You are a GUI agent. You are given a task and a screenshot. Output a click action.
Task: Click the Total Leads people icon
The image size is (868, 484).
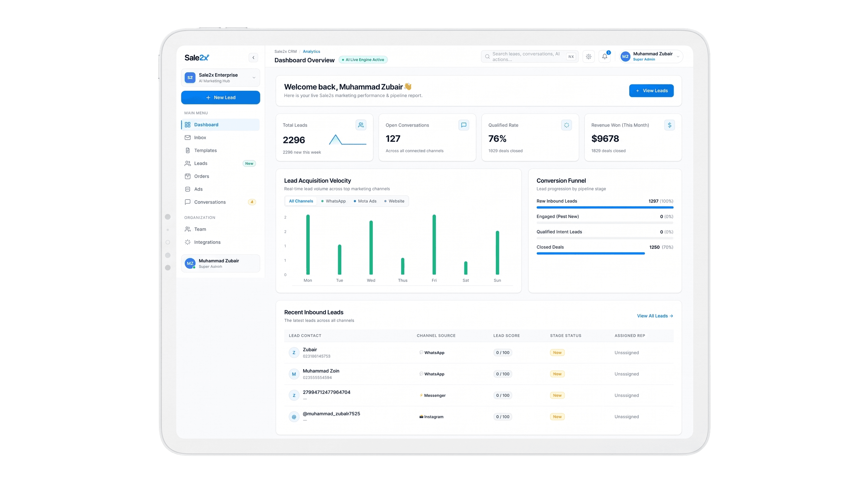pyautogui.click(x=361, y=125)
